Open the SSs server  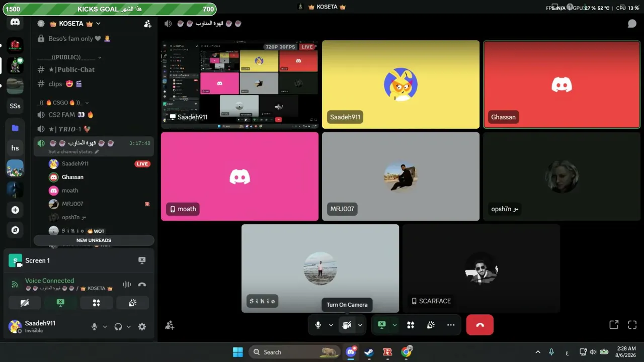tap(15, 106)
